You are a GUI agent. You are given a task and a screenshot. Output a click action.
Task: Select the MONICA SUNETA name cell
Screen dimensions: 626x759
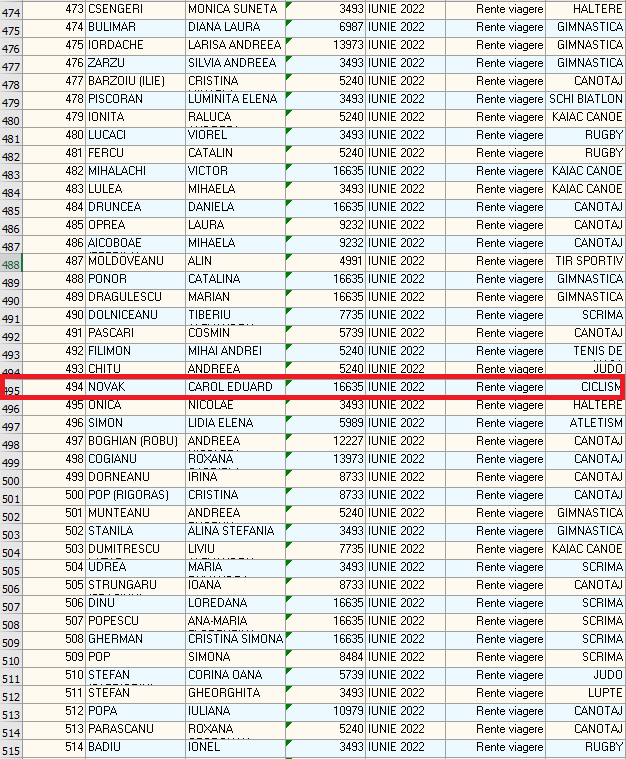point(235,9)
